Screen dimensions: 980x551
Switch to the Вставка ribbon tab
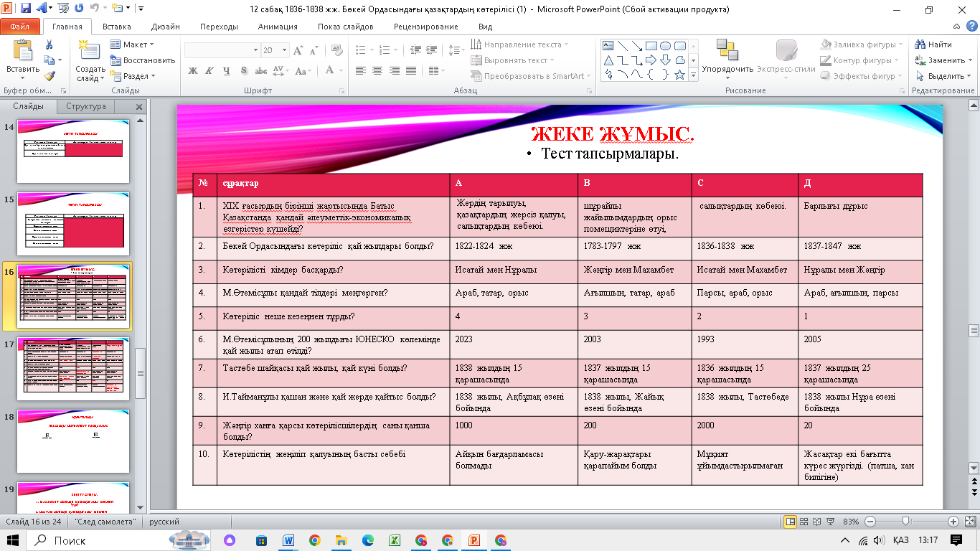[117, 27]
